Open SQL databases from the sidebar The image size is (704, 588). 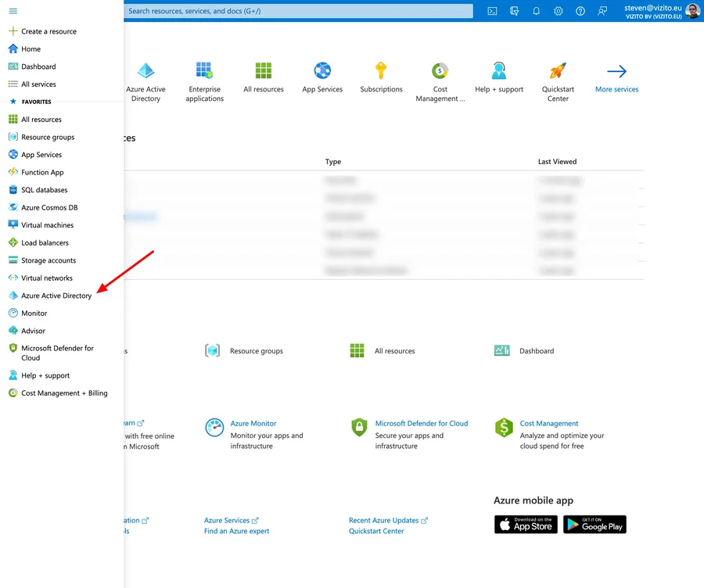[x=45, y=189]
